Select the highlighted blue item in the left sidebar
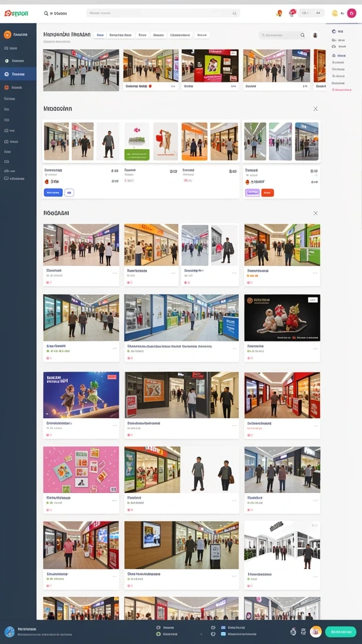 pyautogui.click(x=18, y=74)
